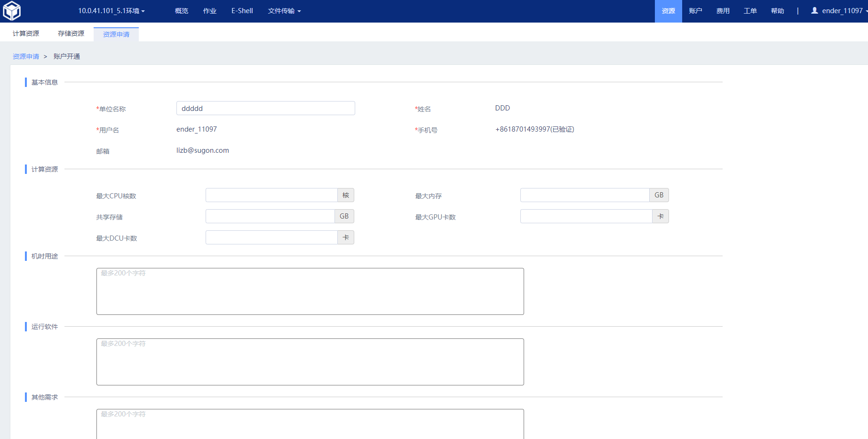Image resolution: width=868 pixels, height=439 pixels.
Task: Switch to the 存储资源 tab
Action: 71,33
